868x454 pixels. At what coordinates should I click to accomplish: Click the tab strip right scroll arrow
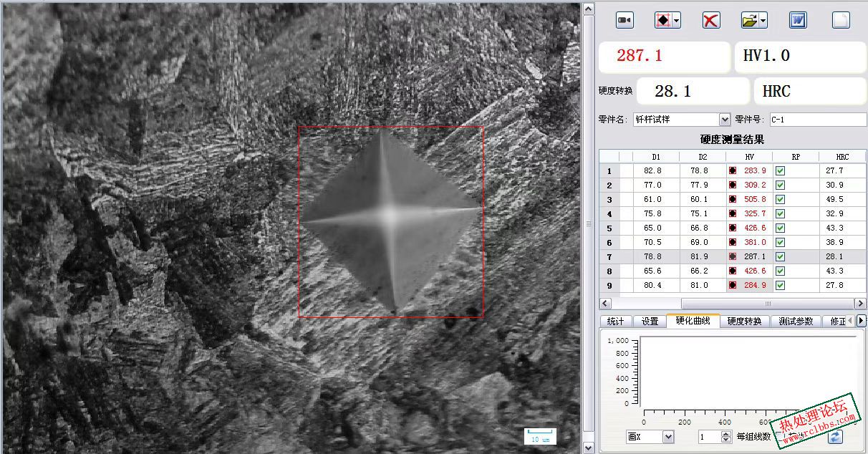(862, 321)
